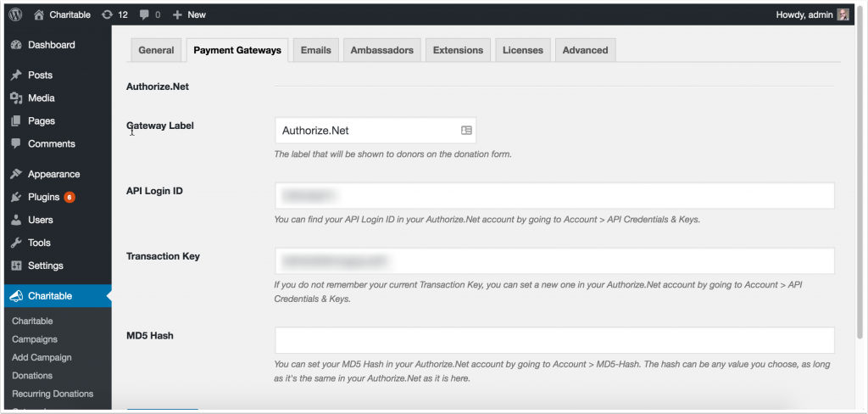Screen dimensions: 868x414
Task: Focus the API Login ID field
Action: (x=554, y=196)
